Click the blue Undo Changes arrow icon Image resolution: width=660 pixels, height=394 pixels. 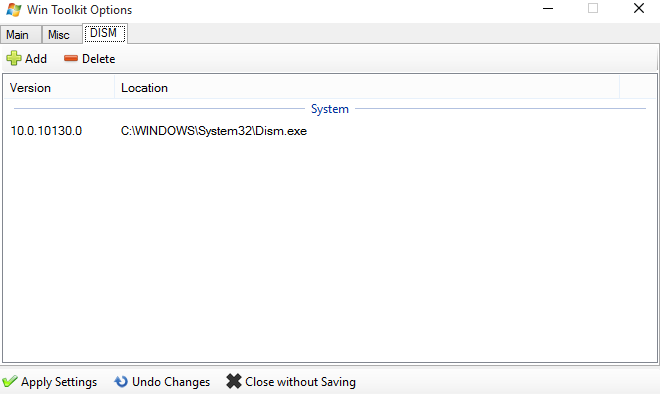121,381
